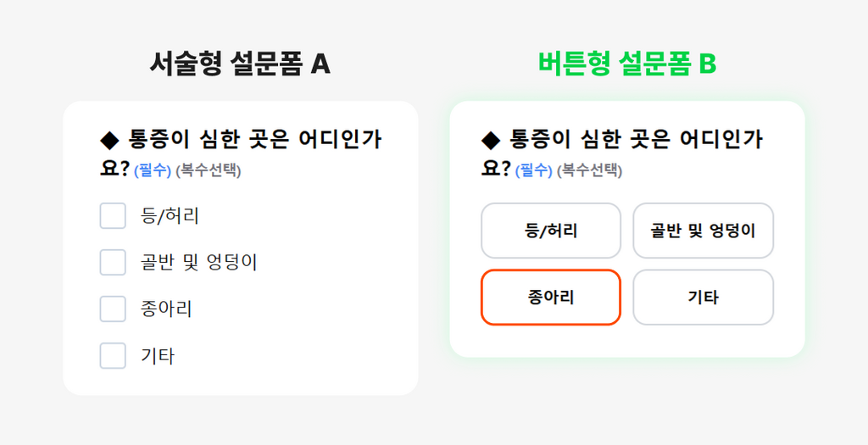This screenshot has height=445, width=868.
Task: Click the green 버튼형 설문폼 B heading
Action: 627,64
